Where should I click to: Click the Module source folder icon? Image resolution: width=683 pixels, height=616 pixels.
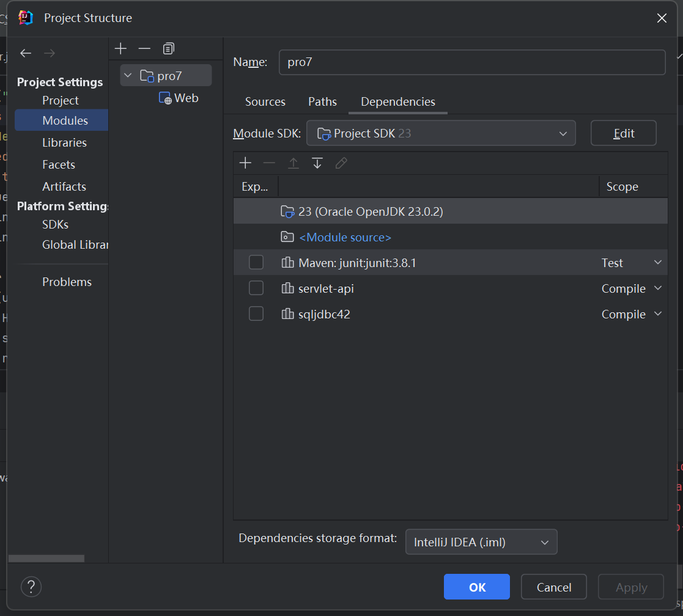pos(287,237)
